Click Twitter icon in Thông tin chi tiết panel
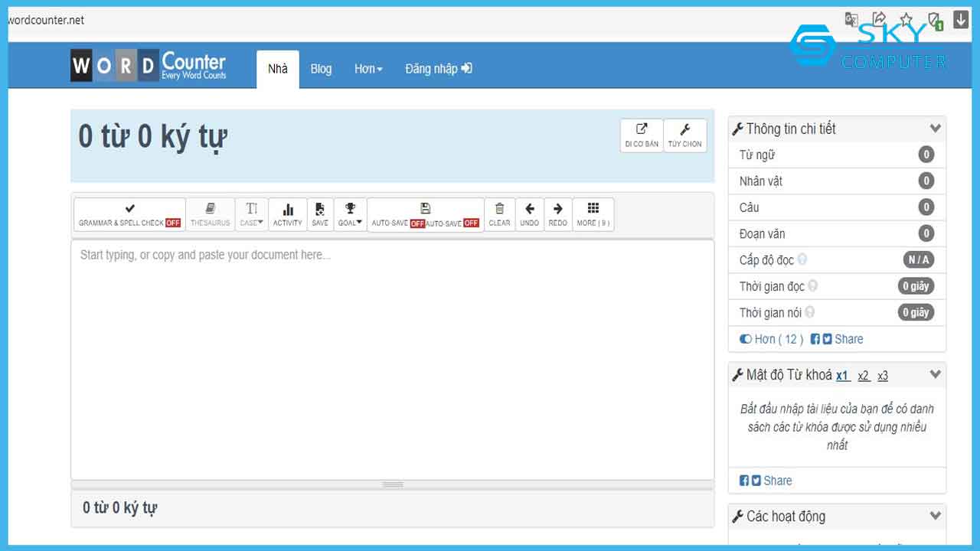This screenshot has height=551, width=980. click(x=828, y=339)
